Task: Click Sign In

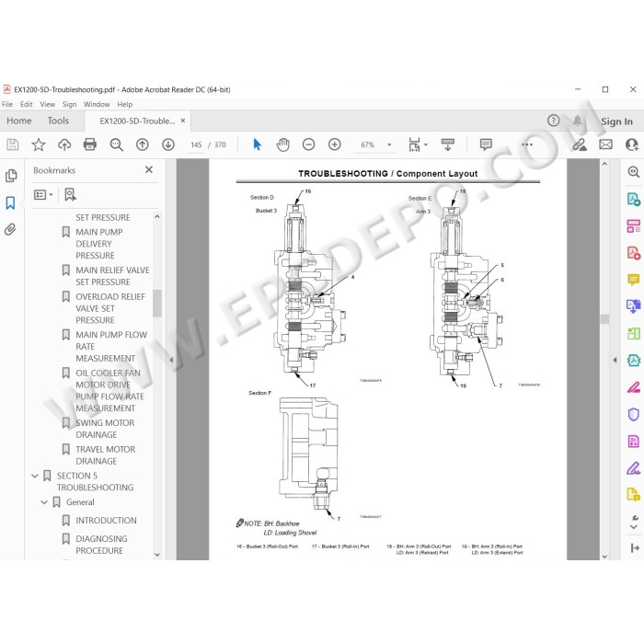Action: (x=616, y=121)
